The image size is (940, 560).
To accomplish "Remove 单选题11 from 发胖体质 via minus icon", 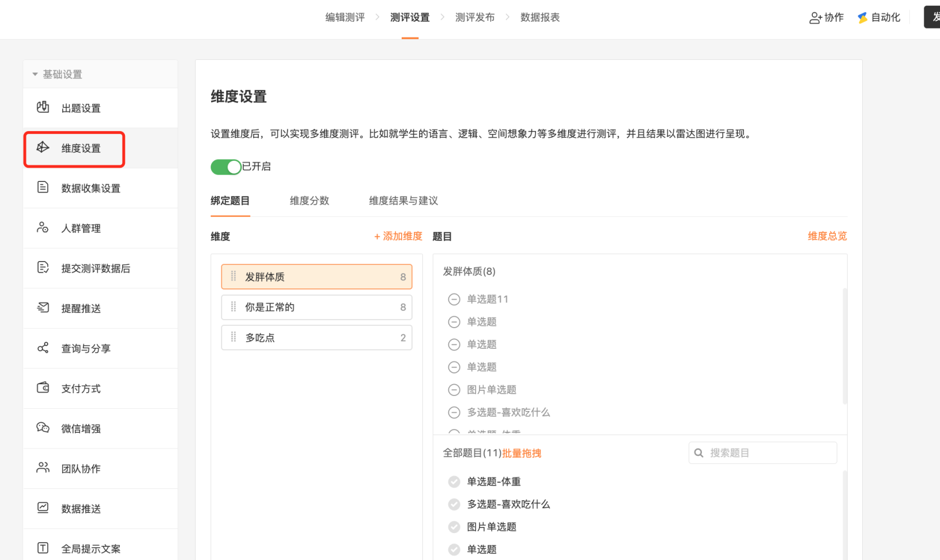I will (454, 300).
